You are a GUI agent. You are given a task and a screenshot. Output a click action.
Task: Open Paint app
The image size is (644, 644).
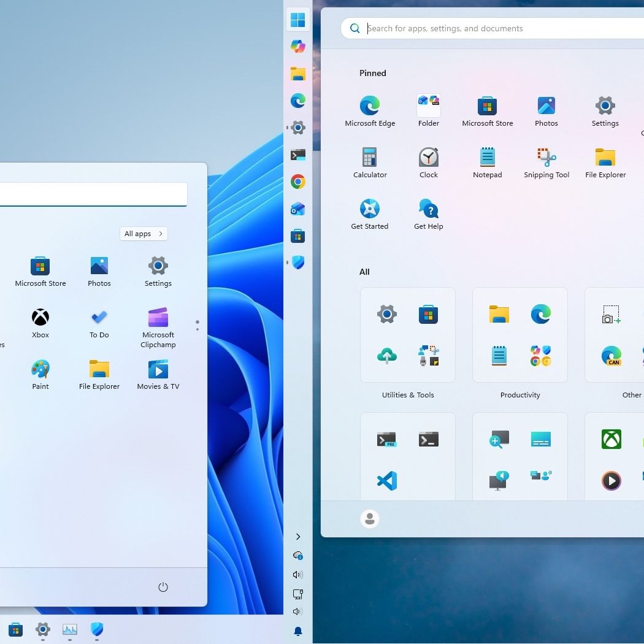[40, 375]
